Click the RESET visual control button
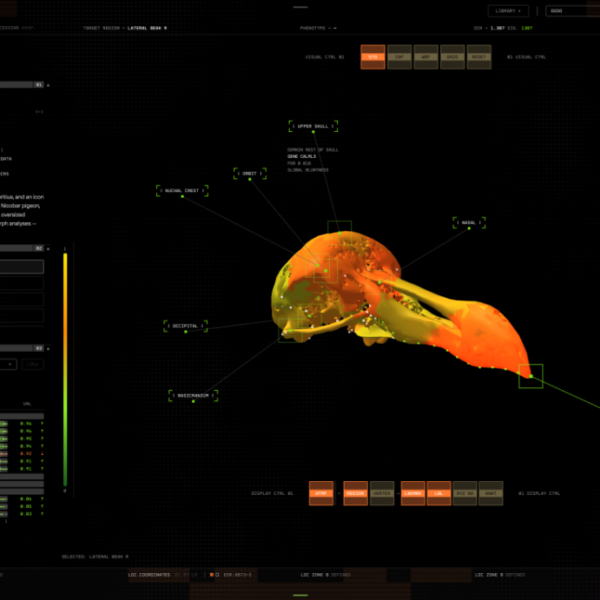The image size is (600, 600). [x=479, y=57]
